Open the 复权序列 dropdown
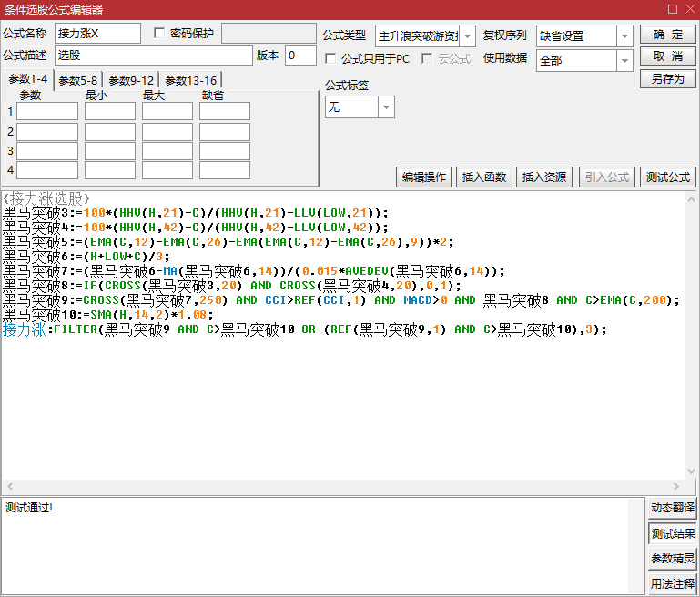 point(624,36)
